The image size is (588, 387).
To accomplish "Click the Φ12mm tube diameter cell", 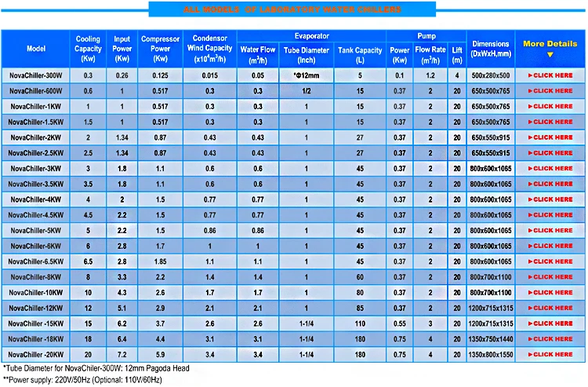I will tap(307, 75).
